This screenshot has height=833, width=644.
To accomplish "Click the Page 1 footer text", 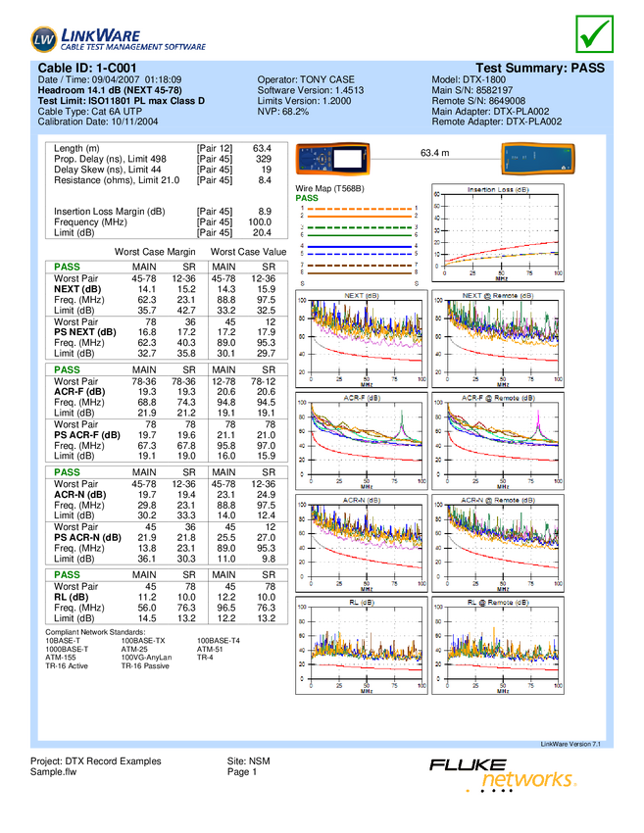I will [x=242, y=772].
